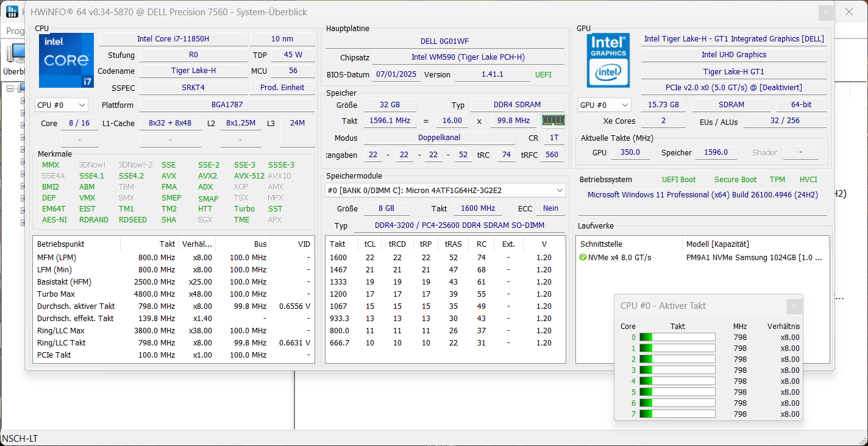The width and height of the screenshot is (868, 446).
Task: Select the 1333 memory timing row
Action: (x=445, y=282)
